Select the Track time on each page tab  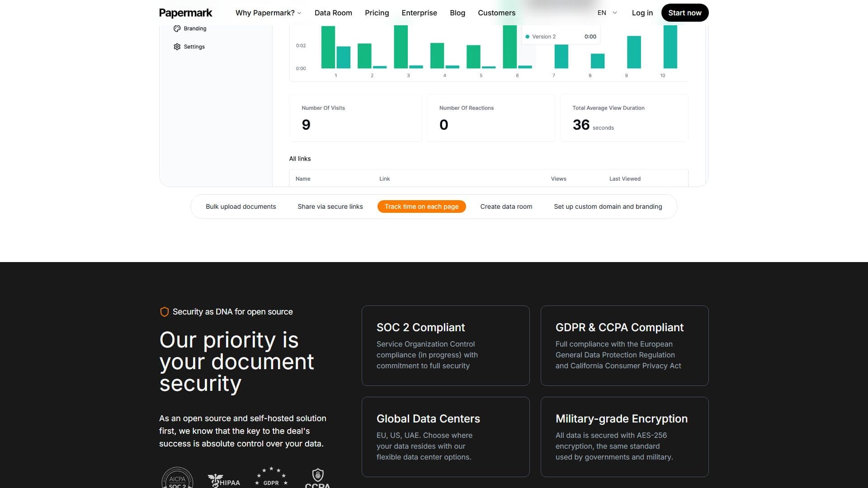click(x=422, y=206)
